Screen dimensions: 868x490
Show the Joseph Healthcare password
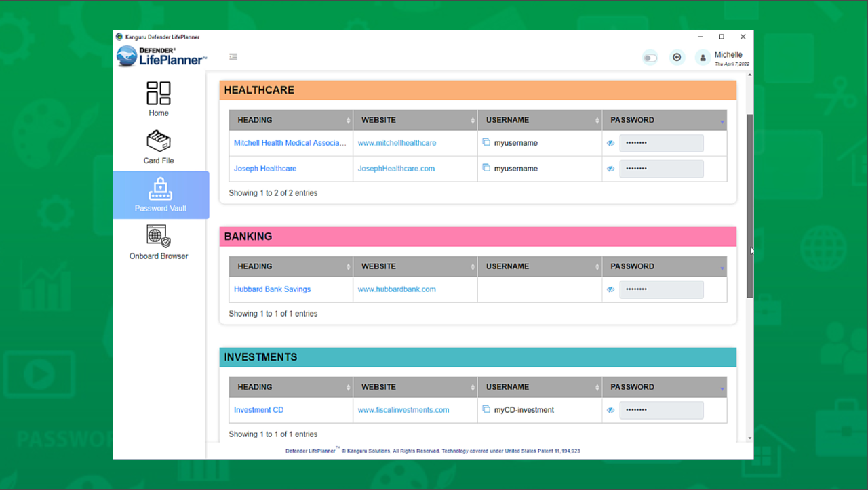pyautogui.click(x=610, y=169)
